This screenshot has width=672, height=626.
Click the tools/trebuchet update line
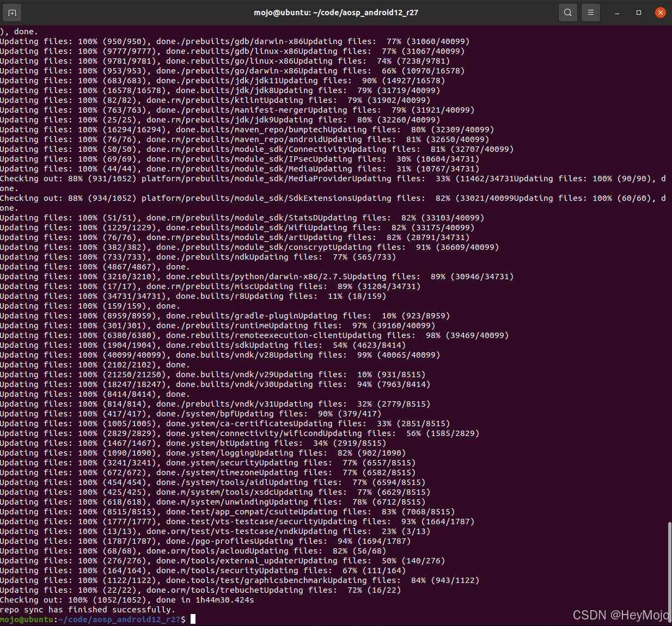[212, 590]
